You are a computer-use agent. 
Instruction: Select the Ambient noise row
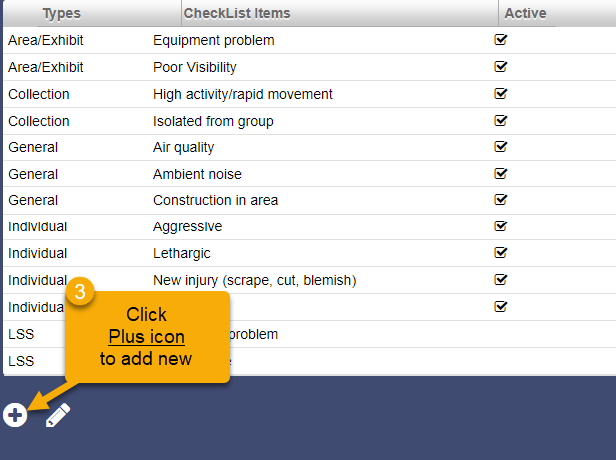click(x=310, y=174)
